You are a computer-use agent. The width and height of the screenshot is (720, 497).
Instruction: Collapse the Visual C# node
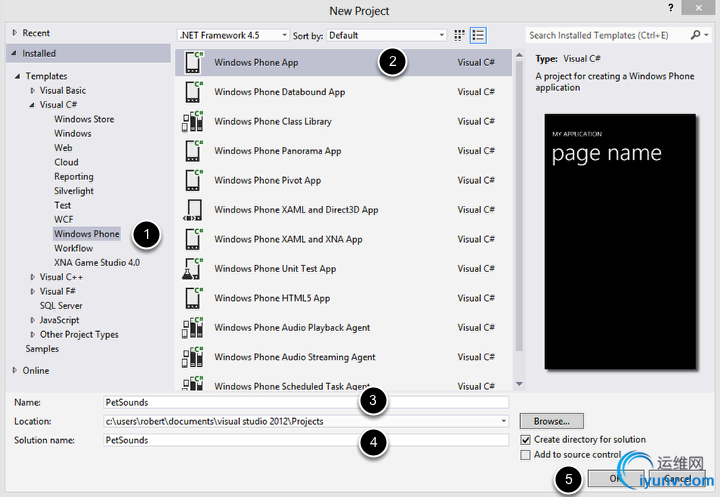click(32, 105)
